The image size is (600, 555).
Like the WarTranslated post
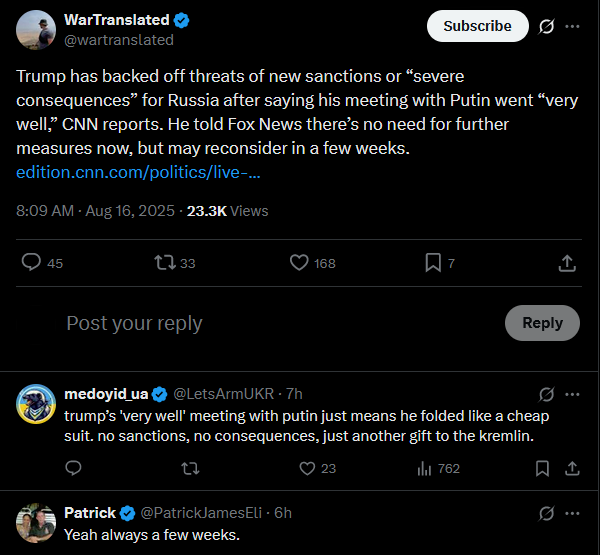point(299,263)
